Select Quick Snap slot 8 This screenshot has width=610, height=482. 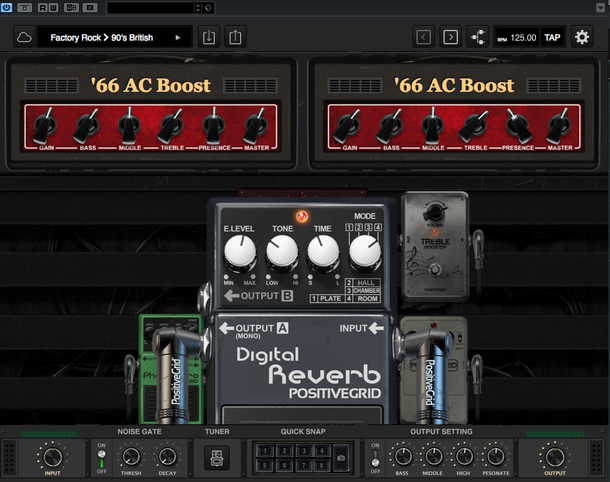(322, 465)
